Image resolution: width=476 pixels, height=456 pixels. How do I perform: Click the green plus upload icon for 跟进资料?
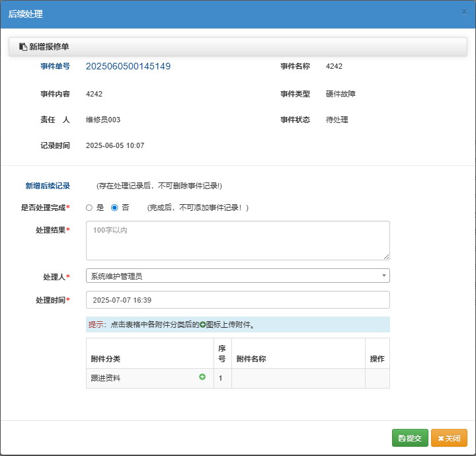click(202, 377)
